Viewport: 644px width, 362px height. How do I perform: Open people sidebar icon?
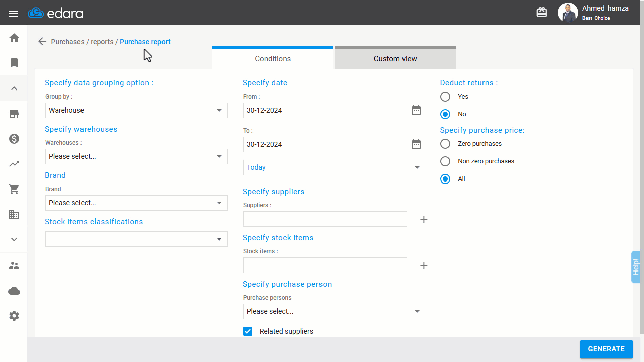tap(14, 265)
